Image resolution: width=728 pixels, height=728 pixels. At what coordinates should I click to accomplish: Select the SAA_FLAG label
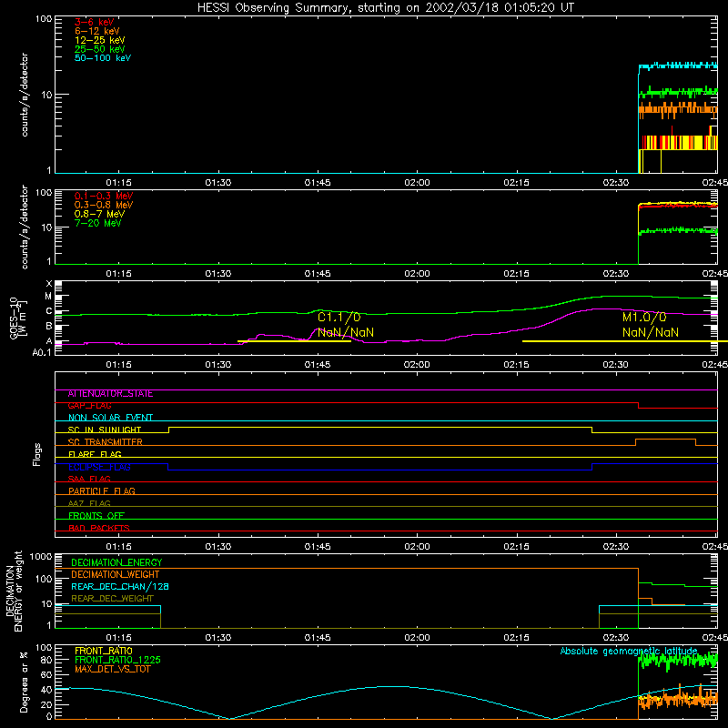pyautogui.click(x=89, y=479)
